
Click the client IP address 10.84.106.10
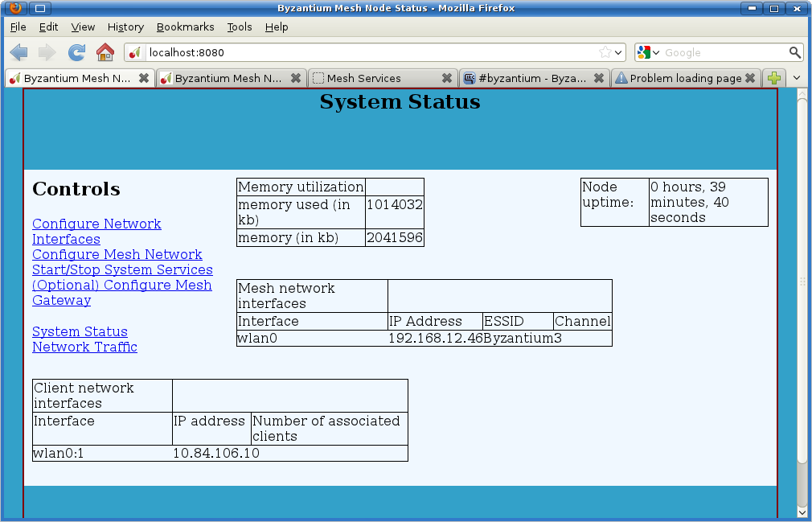coord(216,453)
